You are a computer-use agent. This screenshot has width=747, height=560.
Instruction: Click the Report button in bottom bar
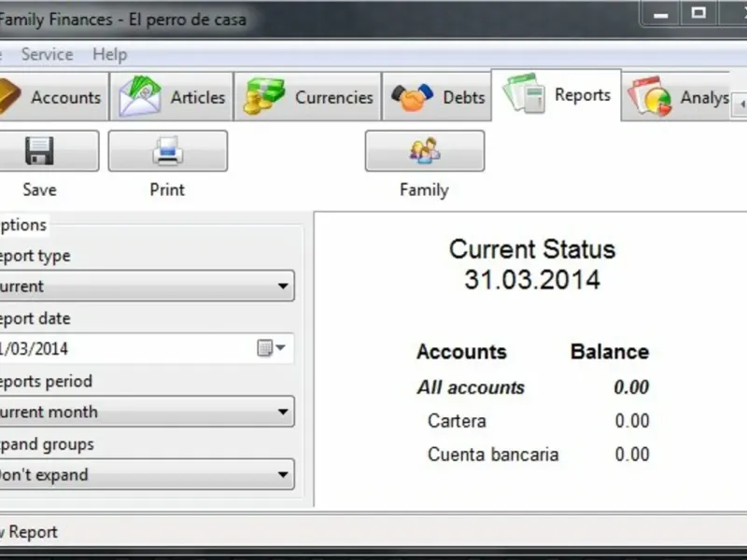click(30, 532)
